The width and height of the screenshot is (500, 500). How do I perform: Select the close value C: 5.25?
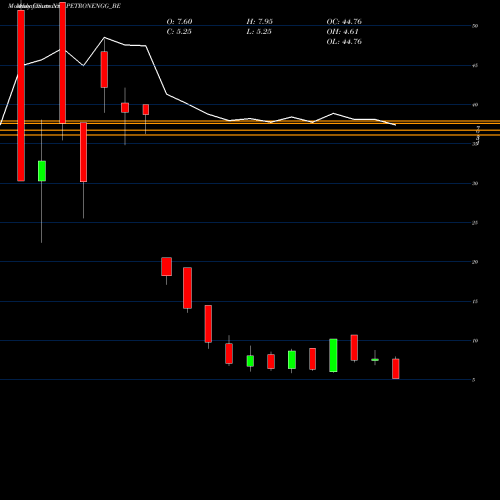[179, 31]
